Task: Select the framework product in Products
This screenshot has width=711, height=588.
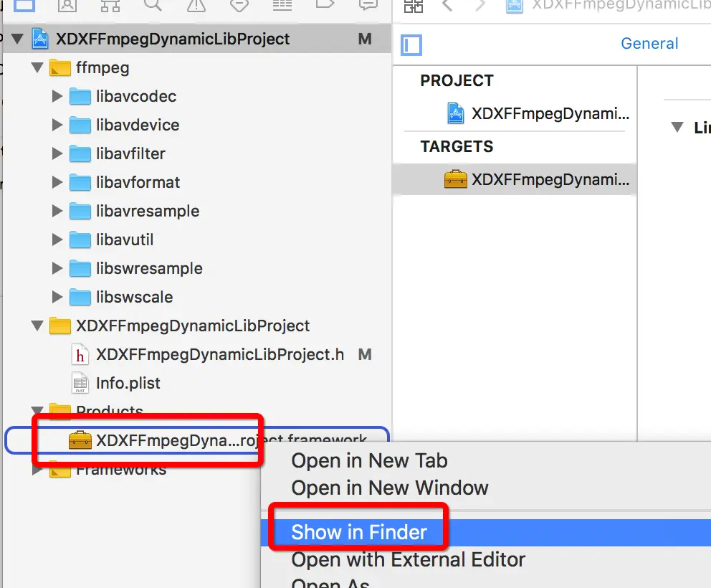Action: 197,440
